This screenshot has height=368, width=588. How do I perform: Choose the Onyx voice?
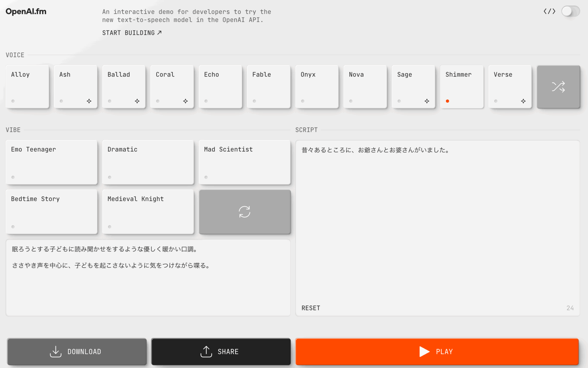[317, 86]
